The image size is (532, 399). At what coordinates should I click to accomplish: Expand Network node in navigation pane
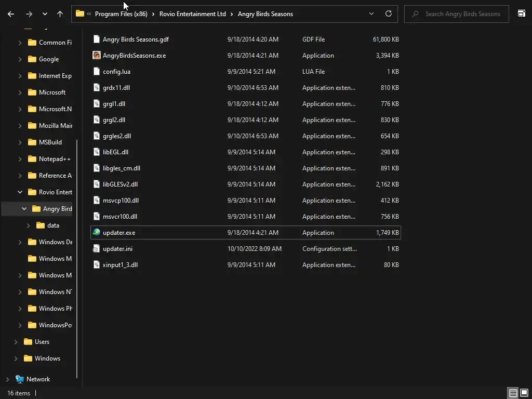coord(7,379)
